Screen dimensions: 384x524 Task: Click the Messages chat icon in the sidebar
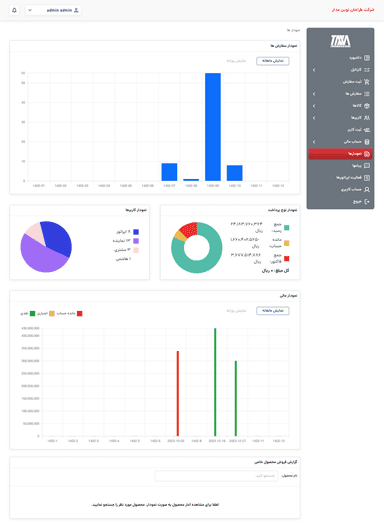(x=367, y=166)
